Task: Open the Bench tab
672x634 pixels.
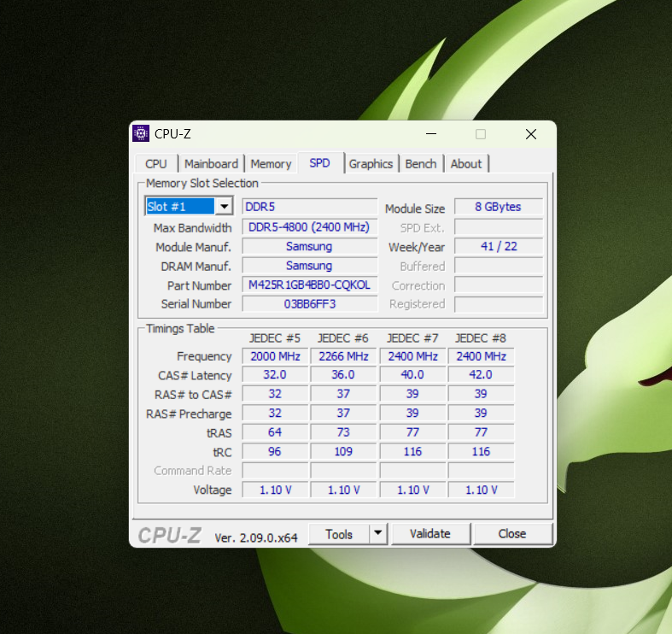Action: pyautogui.click(x=421, y=164)
